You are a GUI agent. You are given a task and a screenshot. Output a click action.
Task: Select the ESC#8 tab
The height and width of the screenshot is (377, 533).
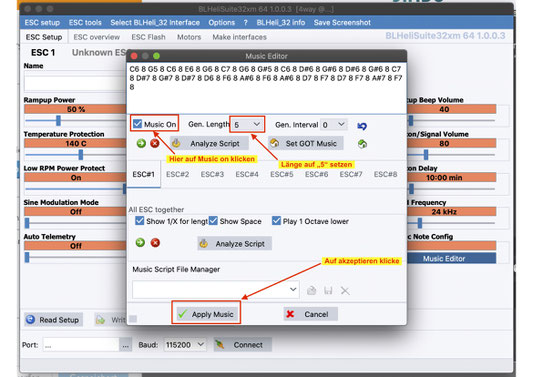(x=385, y=174)
